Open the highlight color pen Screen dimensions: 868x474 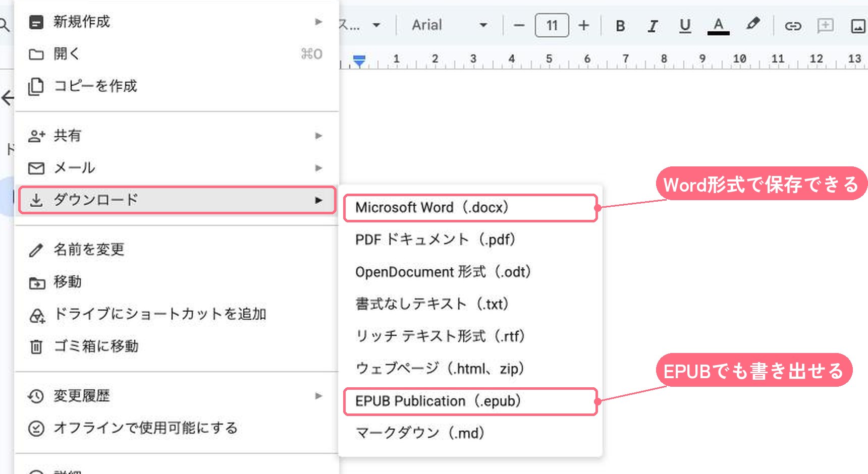pos(753,24)
